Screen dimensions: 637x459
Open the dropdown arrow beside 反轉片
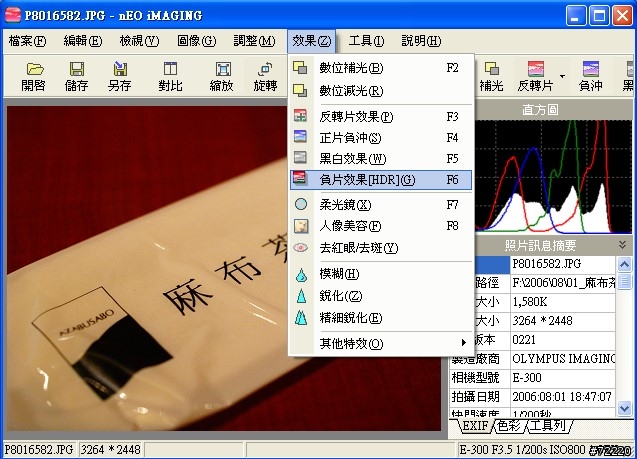[562, 76]
